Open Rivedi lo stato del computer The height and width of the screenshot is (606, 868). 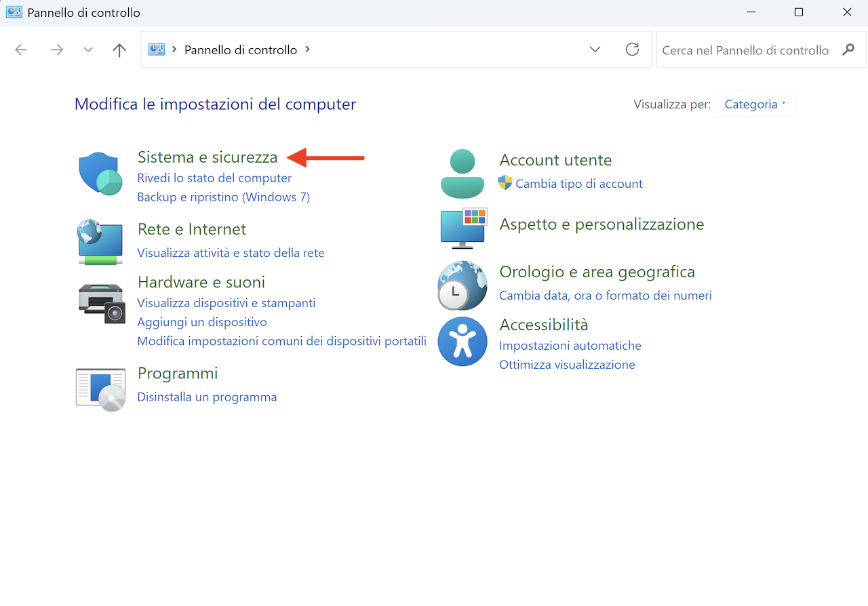pyautogui.click(x=214, y=178)
